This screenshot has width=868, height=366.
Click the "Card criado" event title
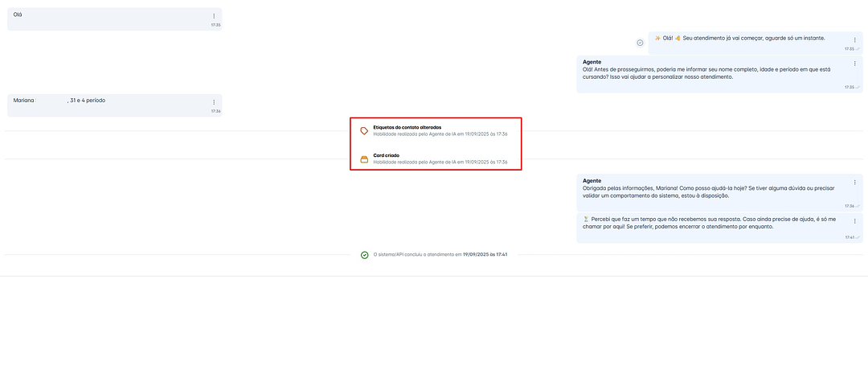pos(387,155)
